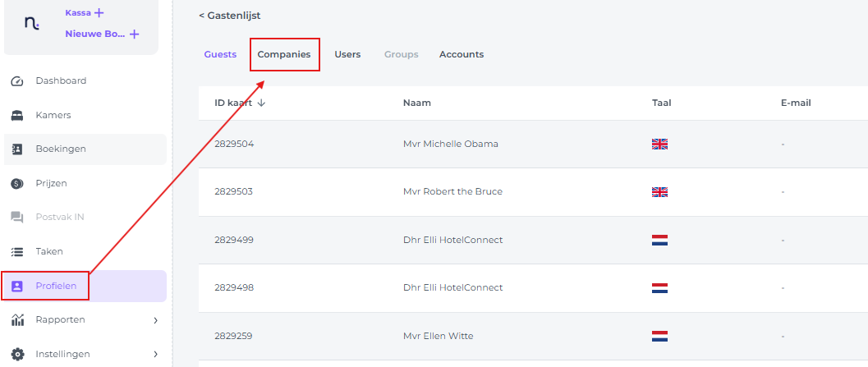Click the plus icon beside Nieuwe Bo...
This screenshot has height=367, width=868.
point(134,34)
